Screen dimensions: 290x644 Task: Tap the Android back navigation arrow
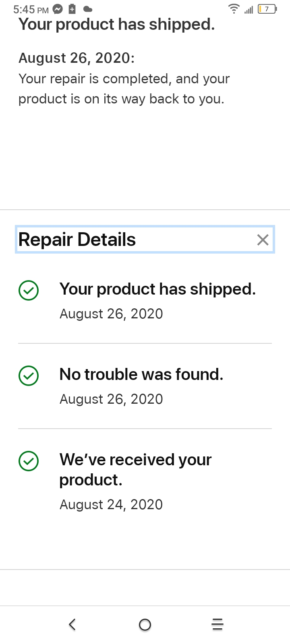point(72,624)
